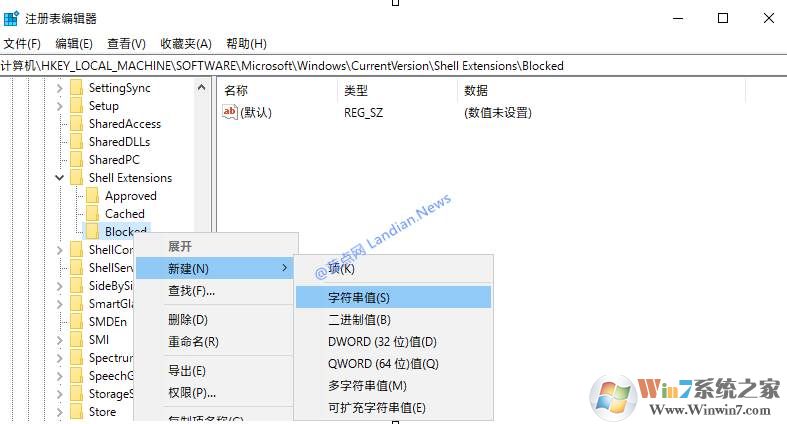Choose 多字符串值(M) in the submenu
This screenshot has width=787, height=424.
click(x=394, y=386)
